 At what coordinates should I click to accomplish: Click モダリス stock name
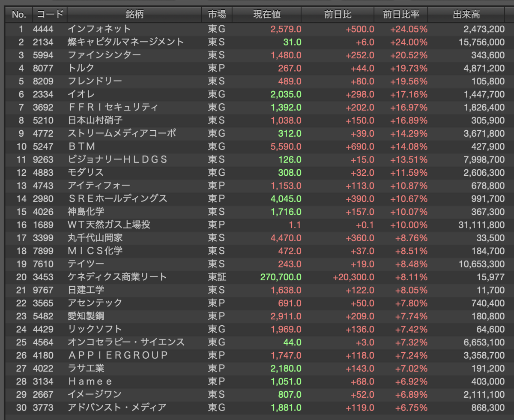click(86, 173)
